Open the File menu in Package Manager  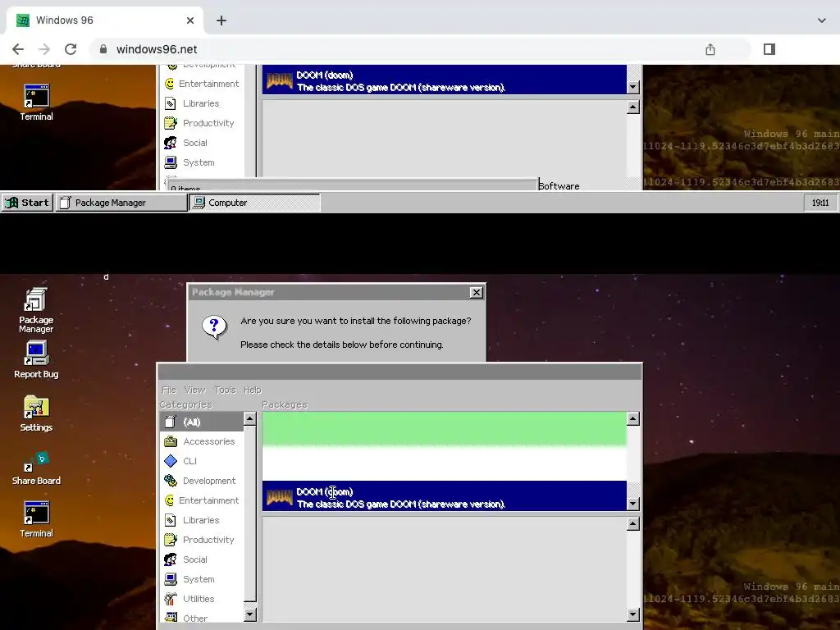(169, 390)
